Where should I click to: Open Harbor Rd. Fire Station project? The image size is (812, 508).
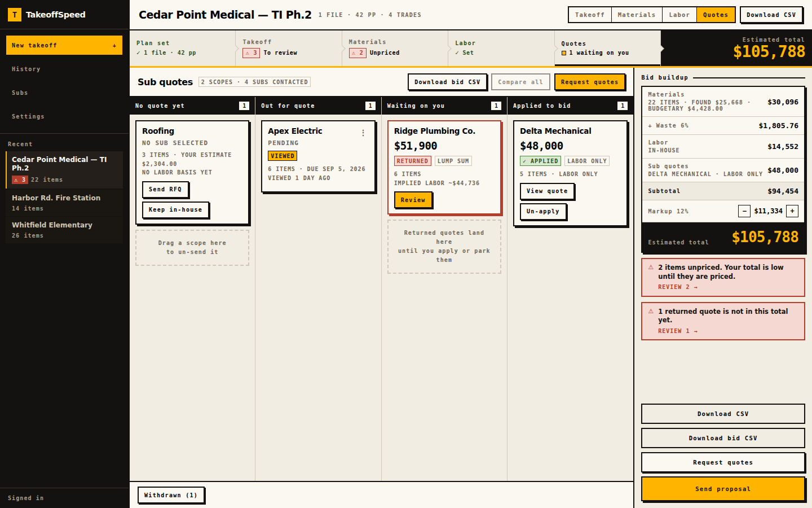[x=64, y=203]
